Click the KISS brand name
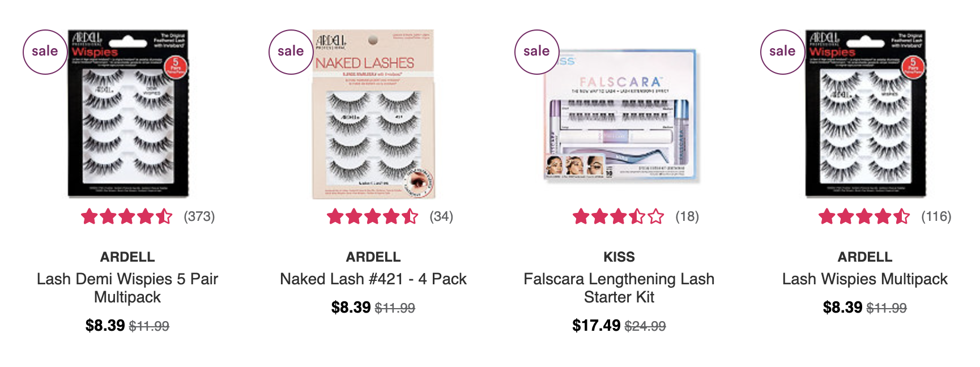Screen dimensions: 980x367 [x=619, y=257]
